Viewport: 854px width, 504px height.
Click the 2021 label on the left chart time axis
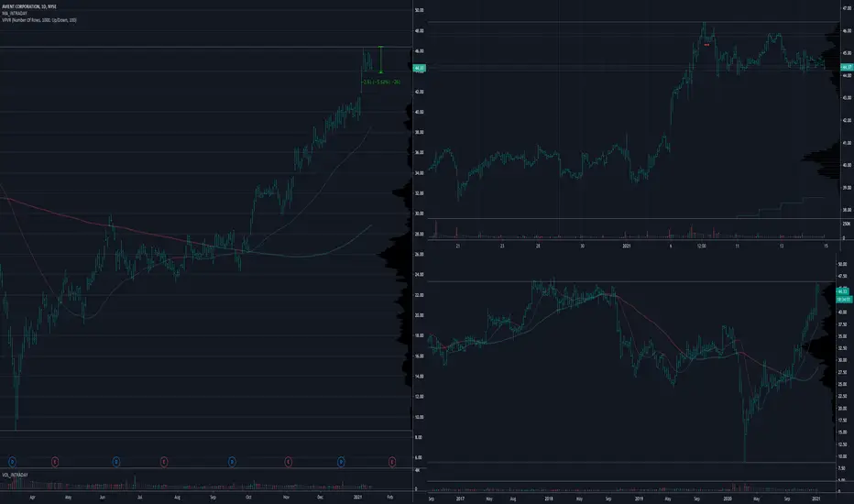click(x=357, y=497)
